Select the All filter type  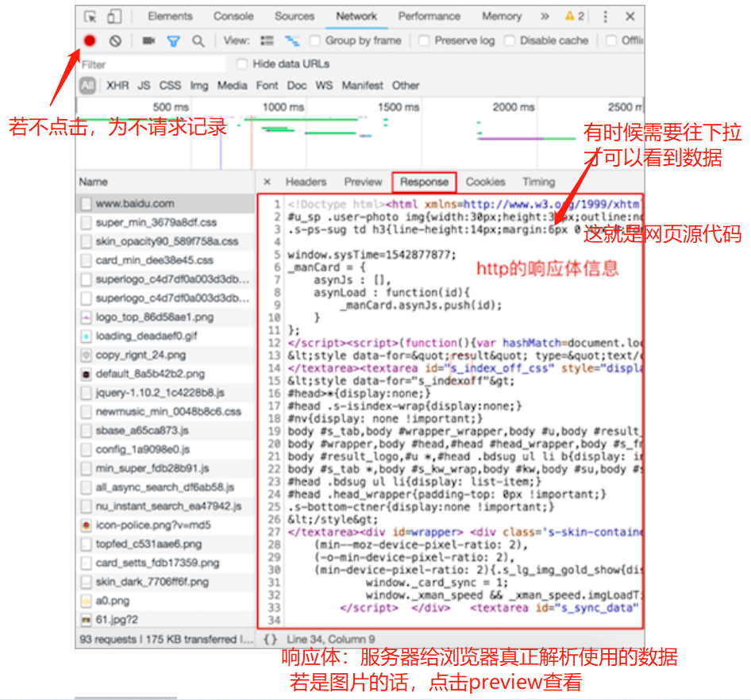point(87,86)
